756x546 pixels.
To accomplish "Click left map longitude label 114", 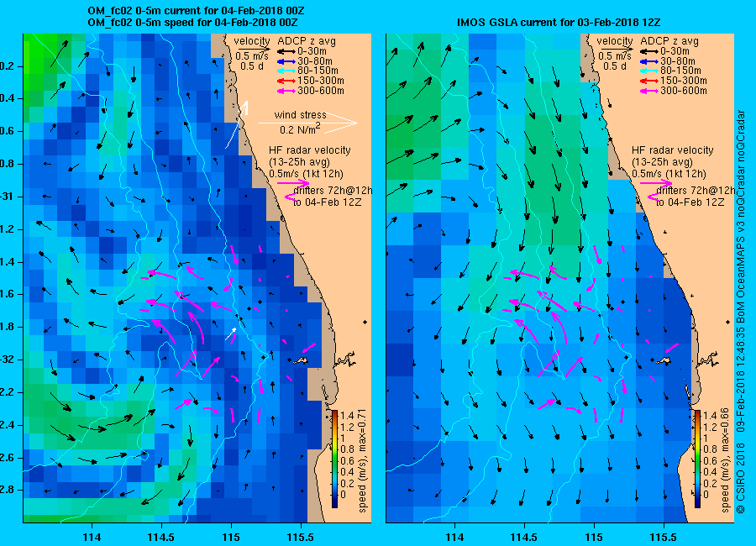I will (x=92, y=537).
